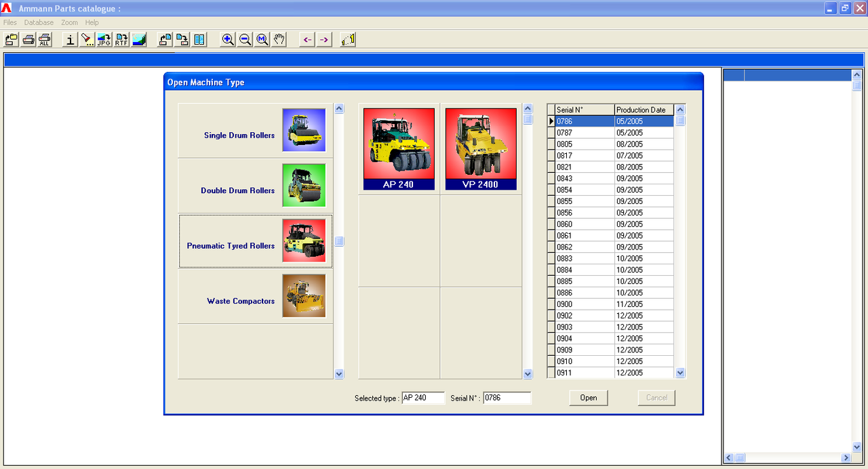Click the 11/2005 production date cell
This screenshot has height=469, width=868.
coord(644,304)
